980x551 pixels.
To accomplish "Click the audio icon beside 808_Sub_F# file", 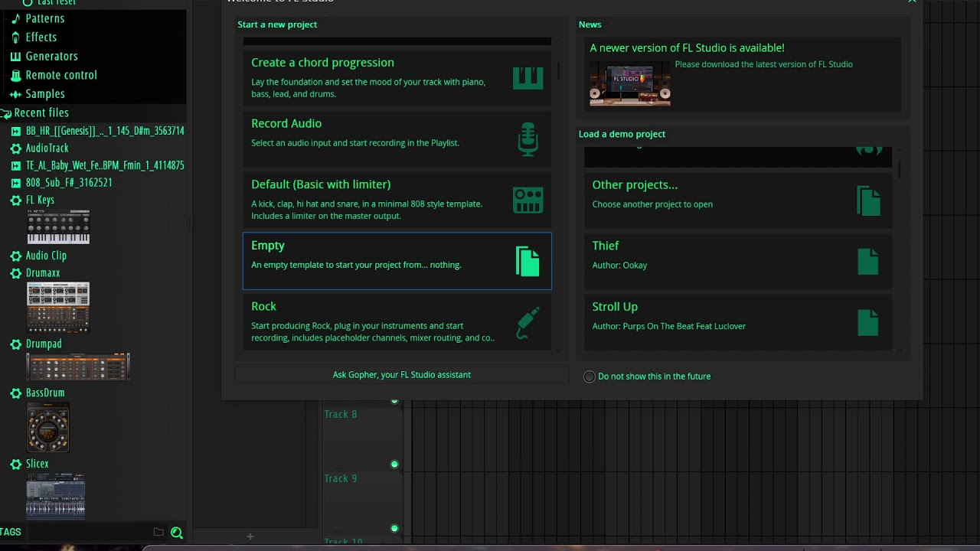I will tap(15, 183).
